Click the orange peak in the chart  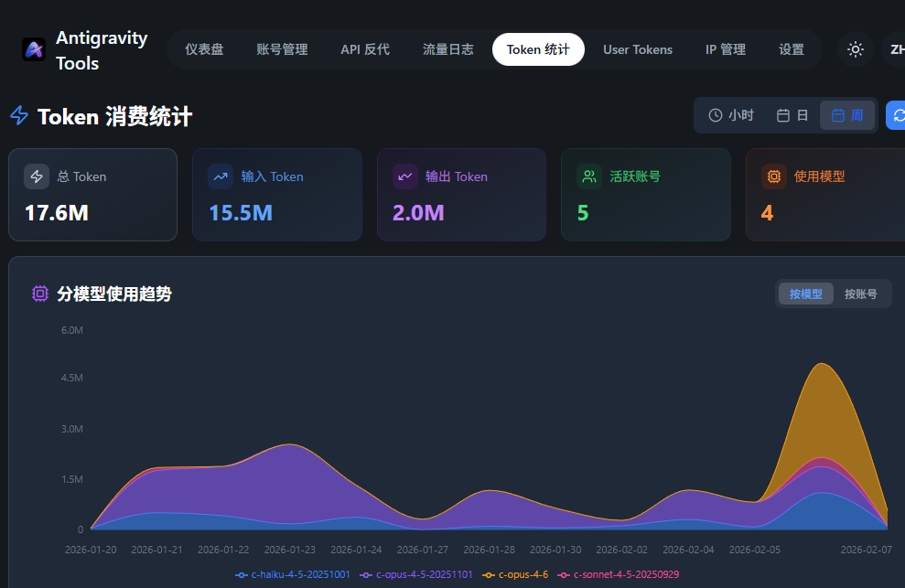pos(822,369)
